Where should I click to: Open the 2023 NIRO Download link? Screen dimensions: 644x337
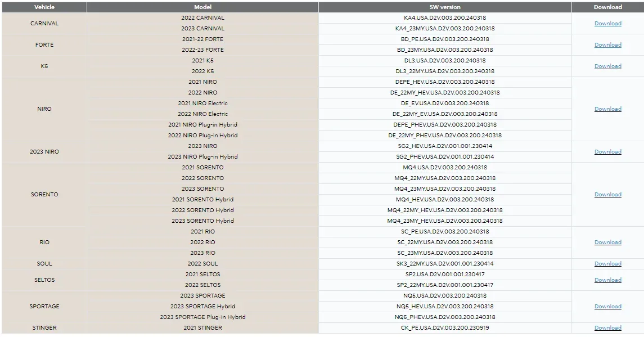(x=607, y=152)
